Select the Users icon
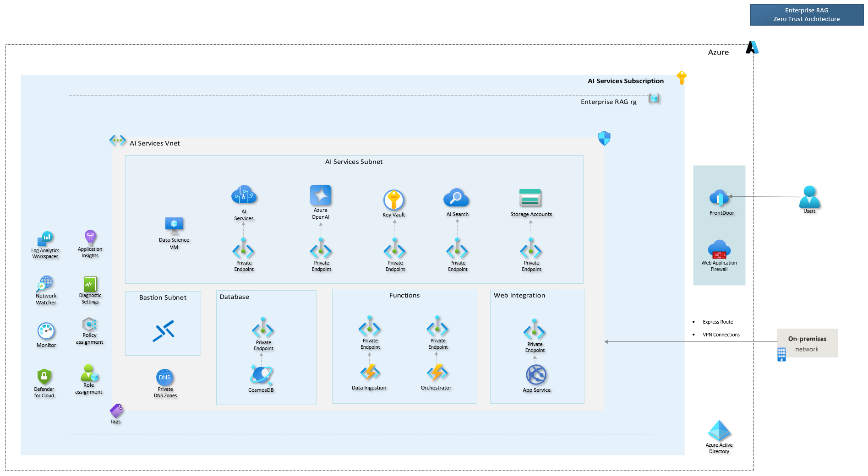This screenshot has width=868, height=476. tap(809, 197)
